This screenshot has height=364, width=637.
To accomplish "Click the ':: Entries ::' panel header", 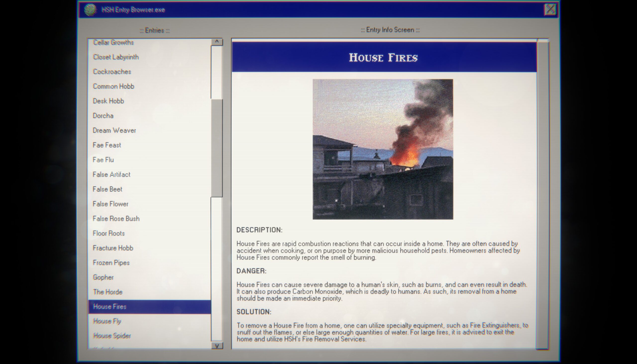I will click(155, 29).
